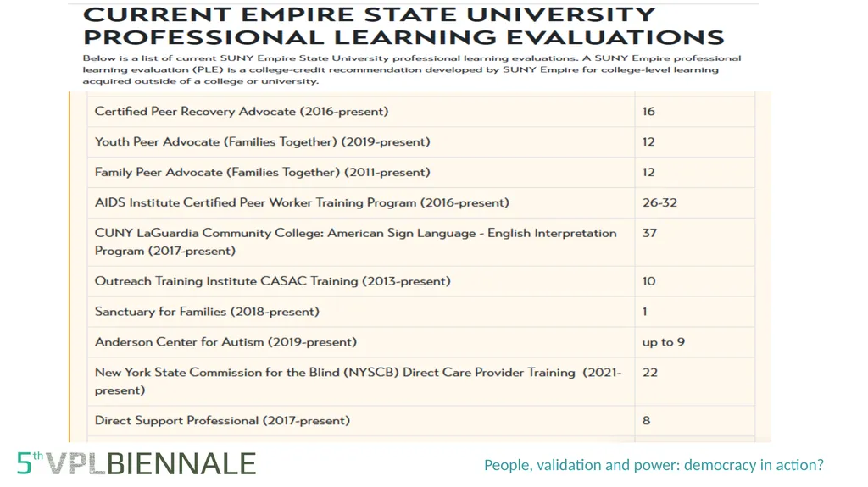Select AIDS Institute Certified Peer Worker row
868x487 pixels.
(420, 202)
